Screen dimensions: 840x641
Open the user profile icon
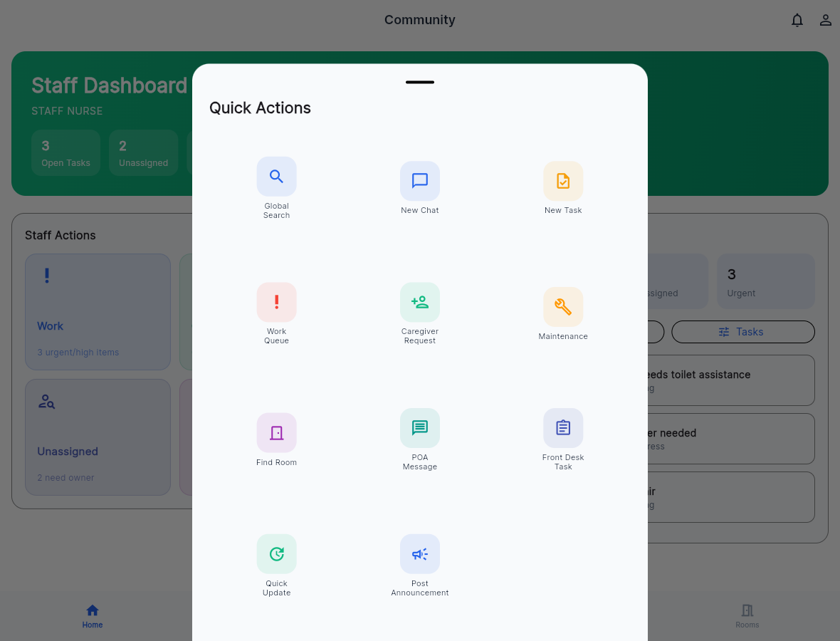click(825, 20)
